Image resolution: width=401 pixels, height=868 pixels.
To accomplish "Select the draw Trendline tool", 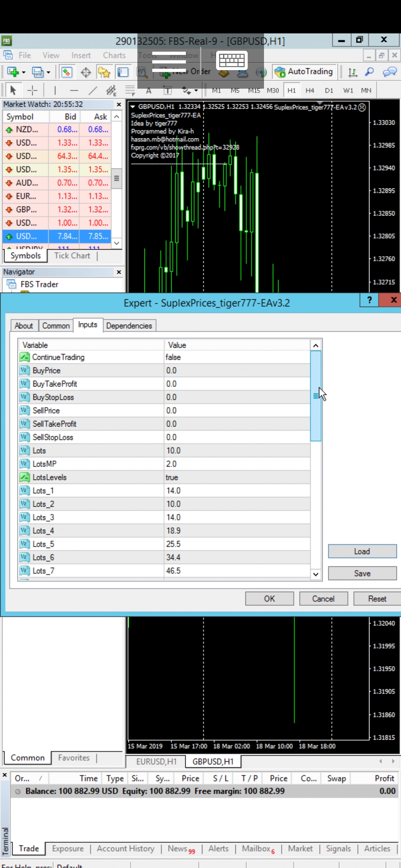I will pyautogui.click(x=93, y=91).
